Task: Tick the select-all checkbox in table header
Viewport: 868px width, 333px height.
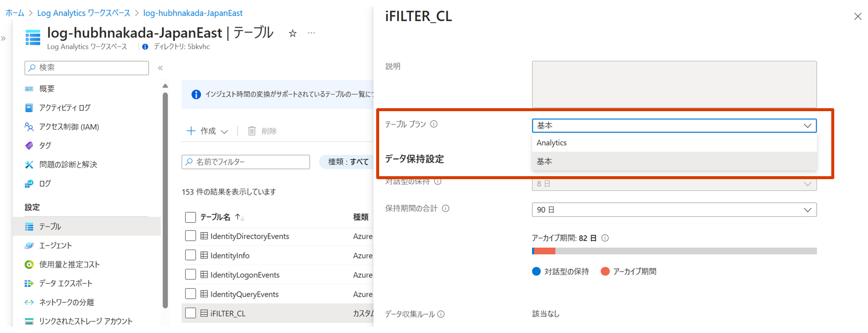Action: pyautogui.click(x=190, y=217)
